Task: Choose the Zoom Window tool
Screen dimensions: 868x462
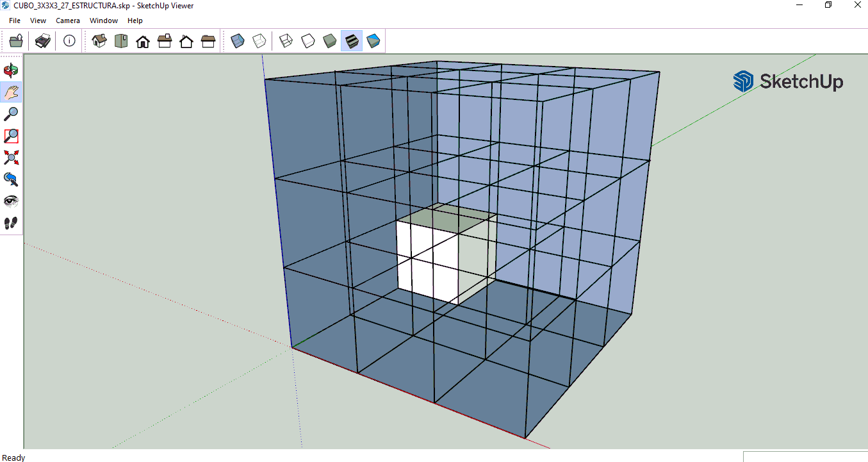Action: click(12, 136)
